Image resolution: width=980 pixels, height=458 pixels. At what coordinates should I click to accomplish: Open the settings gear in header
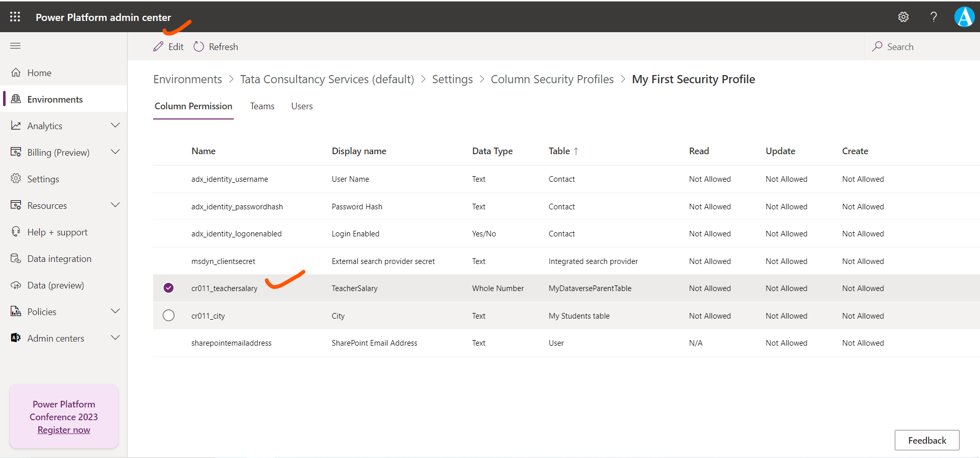pos(903,17)
